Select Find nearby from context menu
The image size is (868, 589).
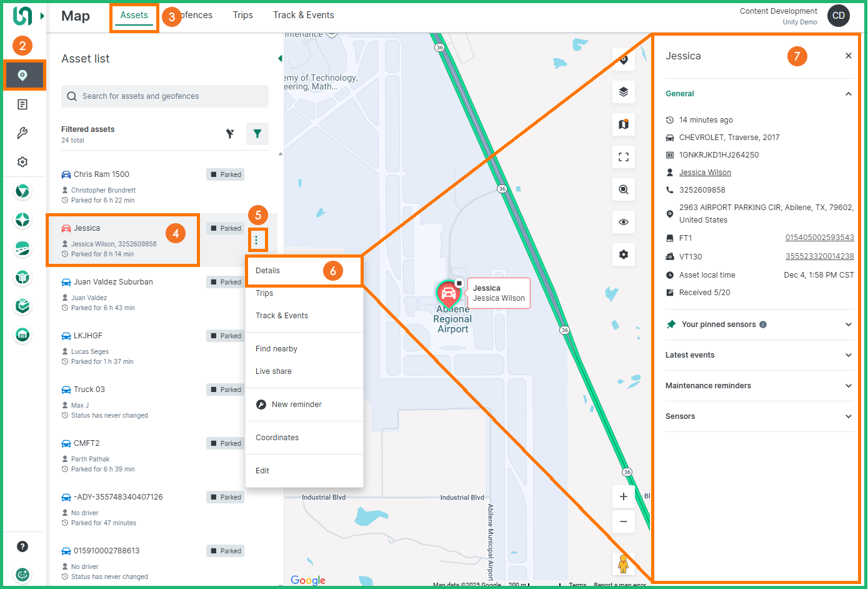point(276,349)
